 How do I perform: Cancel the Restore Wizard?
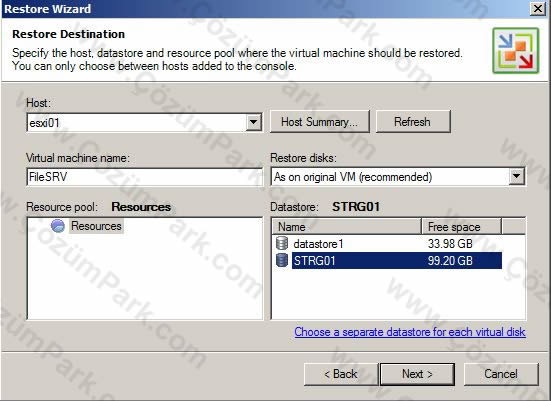[501, 374]
